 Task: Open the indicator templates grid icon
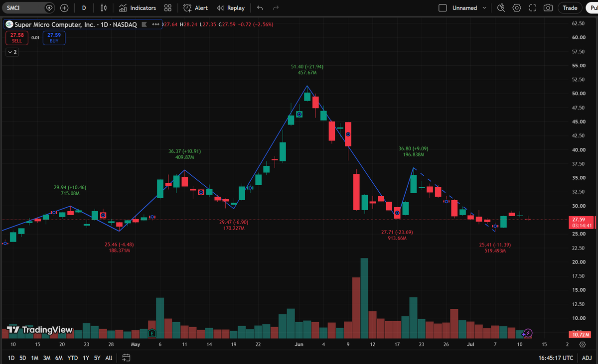click(168, 8)
